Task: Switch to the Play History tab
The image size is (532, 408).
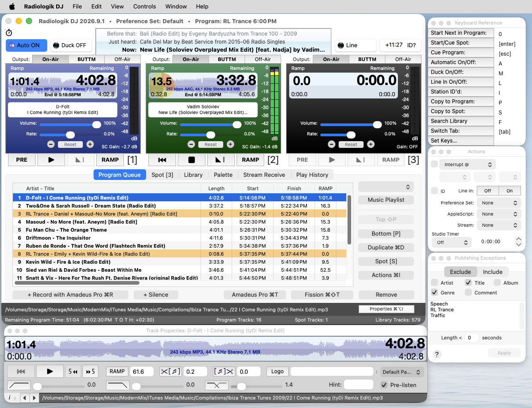Action: (312, 175)
